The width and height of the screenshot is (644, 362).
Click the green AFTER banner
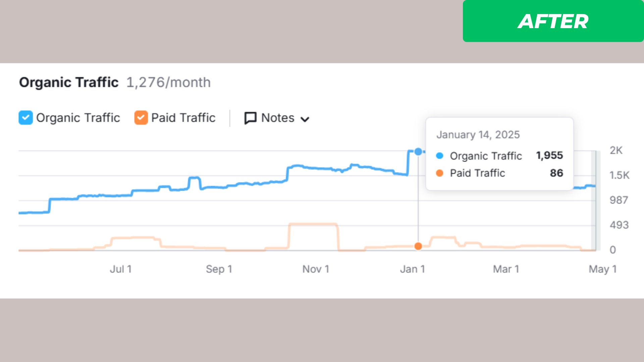pos(553,21)
